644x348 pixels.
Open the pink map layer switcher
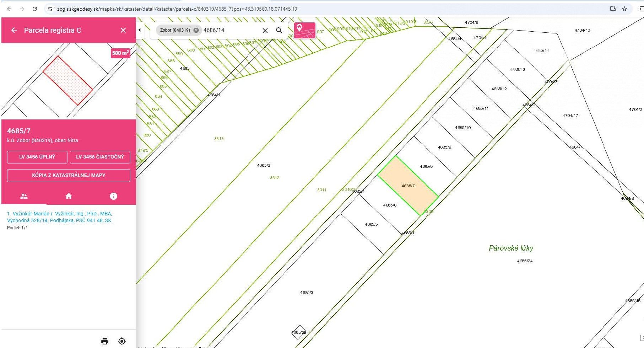pos(304,30)
